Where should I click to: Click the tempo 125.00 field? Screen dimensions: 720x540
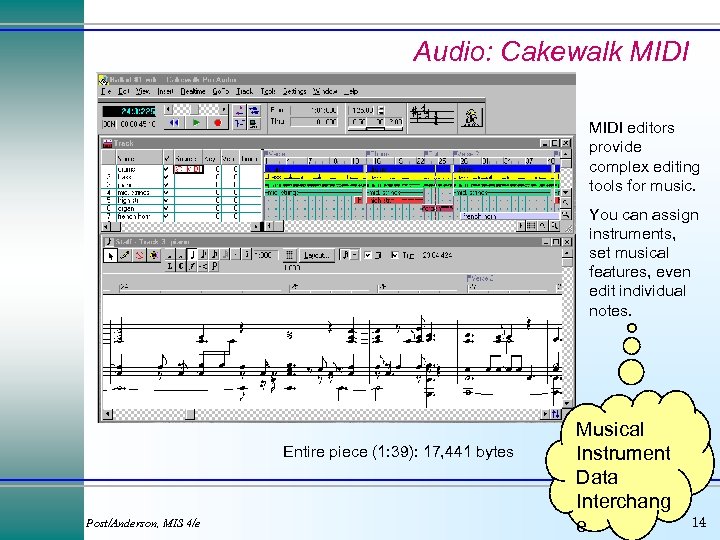click(x=363, y=110)
